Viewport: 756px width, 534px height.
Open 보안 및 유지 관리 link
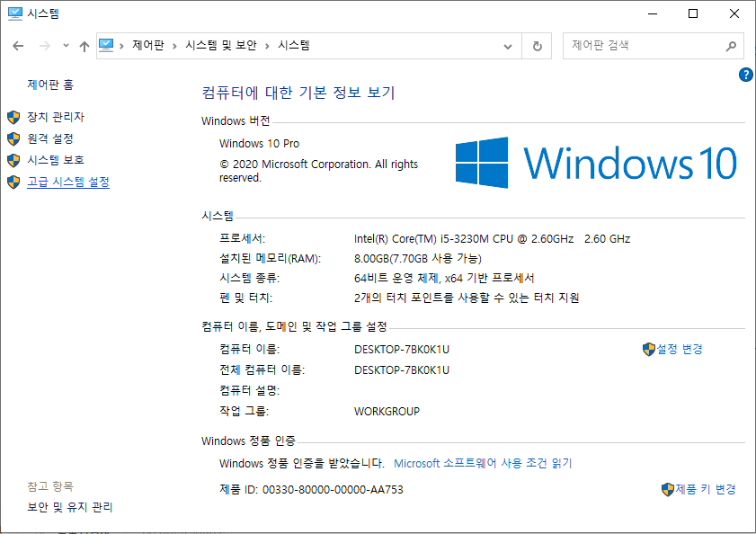[x=70, y=507]
